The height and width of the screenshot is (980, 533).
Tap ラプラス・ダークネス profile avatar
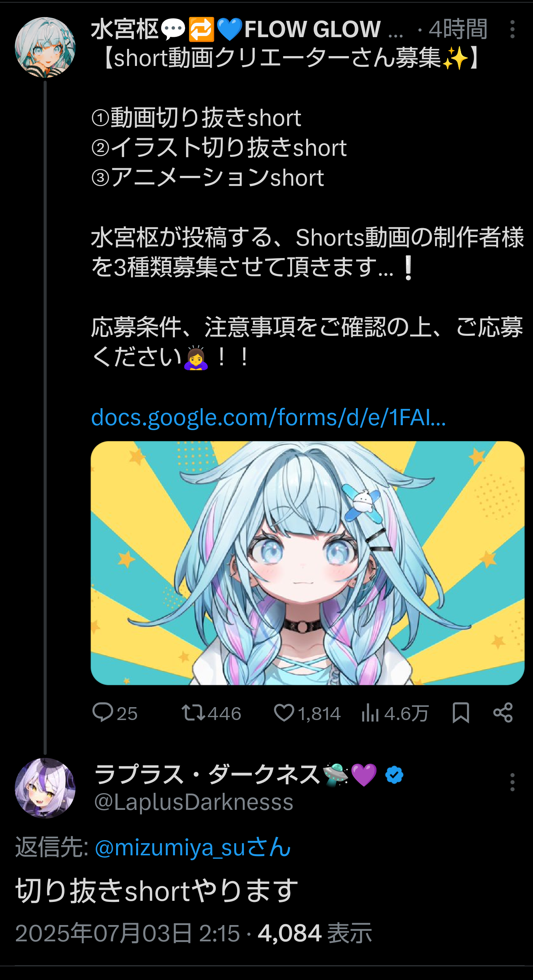point(45,788)
